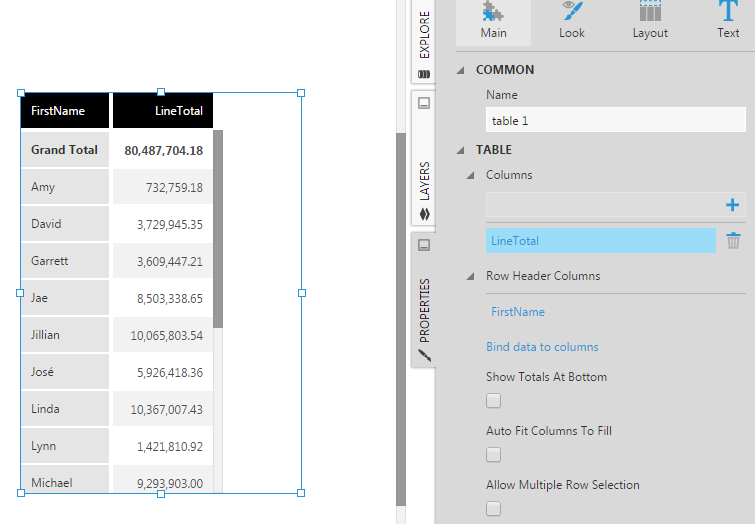Collapse the Columns subsection
755x524 pixels.
pyautogui.click(x=470, y=175)
